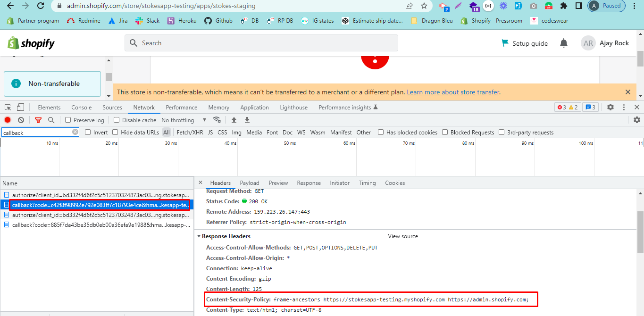
Task: Open Shopify notifications bell
Action: [x=564, y=43]
